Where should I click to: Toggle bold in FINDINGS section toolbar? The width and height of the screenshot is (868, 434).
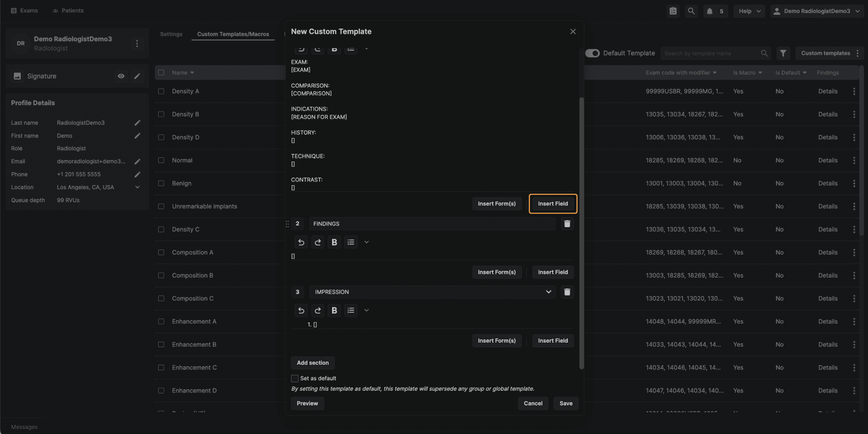coord(334,242)
